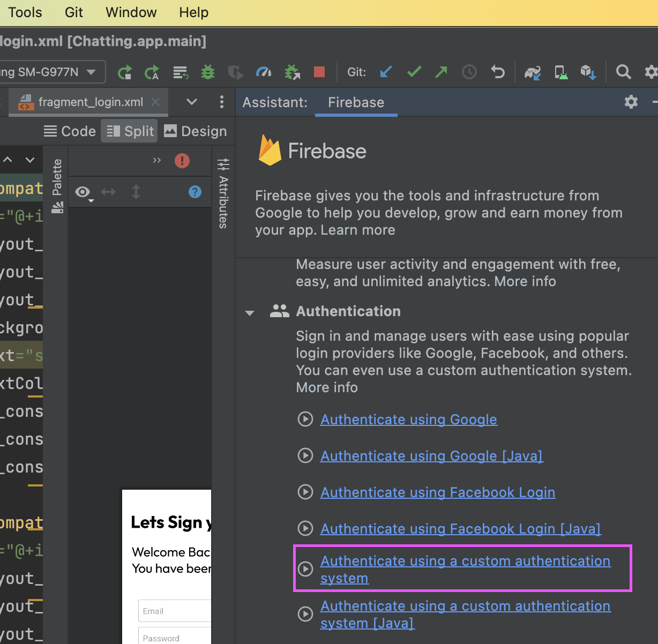Click Authenticate using Facebook Login link
Image resolution: width=658 pixels, height=644 pixels.
438,492
